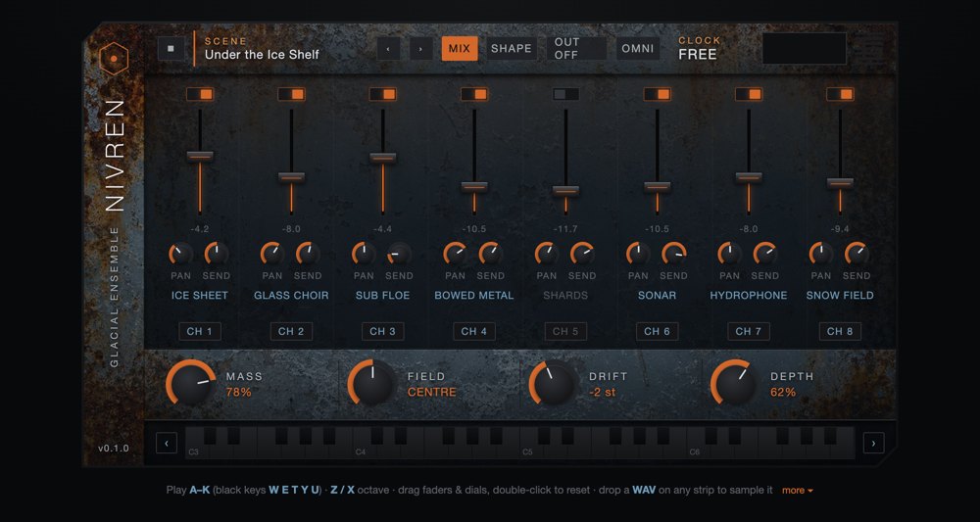Screen dimensions: 980x522
Task: Click the Sonar volume fader handle
Action: tap(657, 187)
